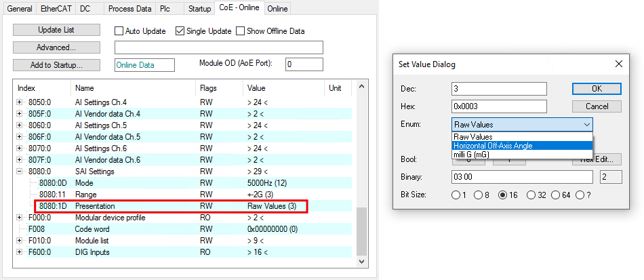The image size is (644, 280).
Task: Click the Dec field in Set Value Dialog
Action: 499,89
